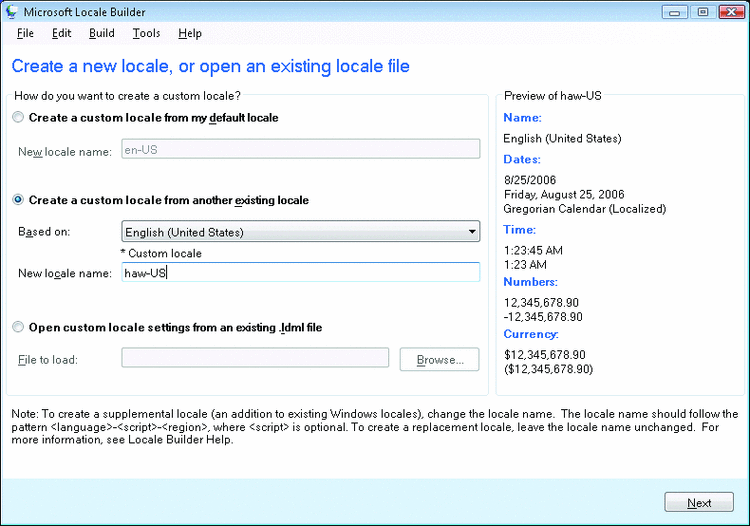
Task: Click the '8/25/2006' short date text
Action: (x=530, y=180)
